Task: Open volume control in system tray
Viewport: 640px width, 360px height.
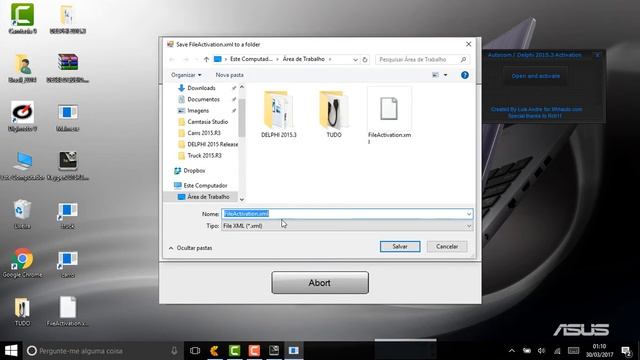Action: (x=541, y=351)
